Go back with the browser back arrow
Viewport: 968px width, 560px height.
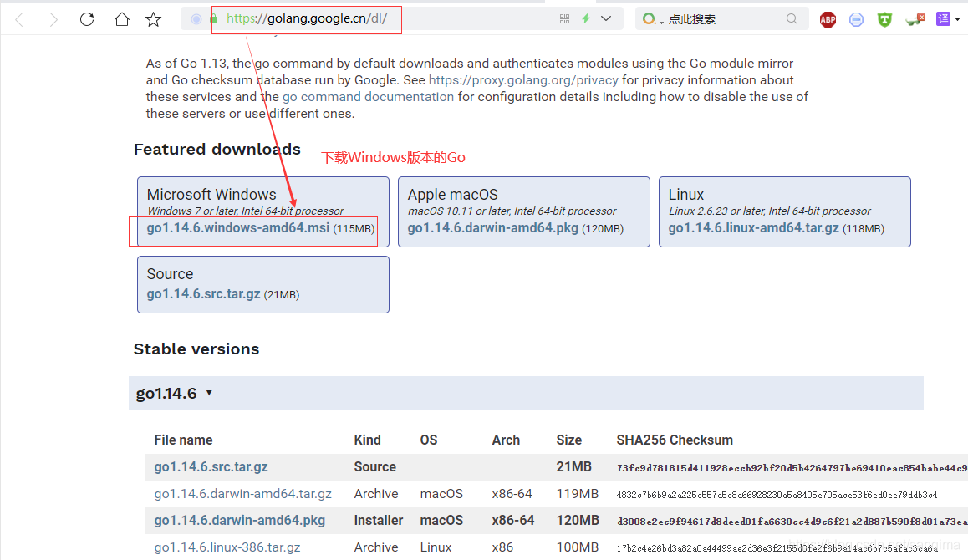coord(20,20)
